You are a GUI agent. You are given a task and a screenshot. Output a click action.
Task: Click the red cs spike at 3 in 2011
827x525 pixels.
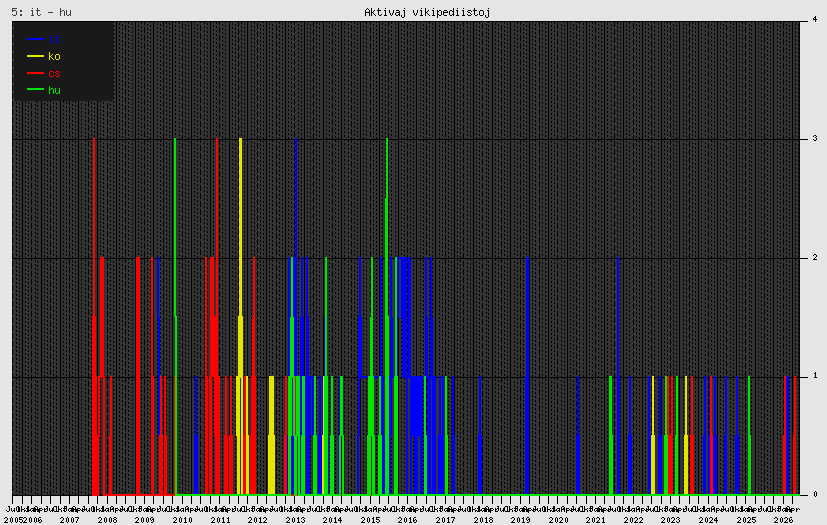point(217,317)
